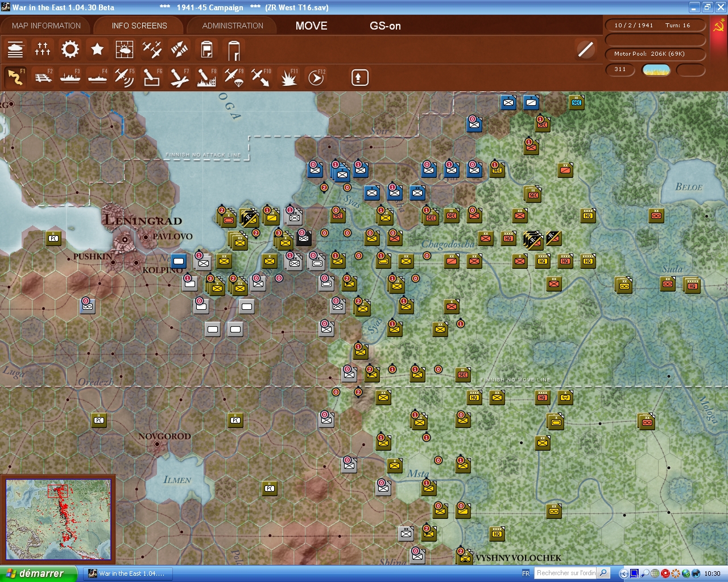Screen dimensions: 728x582
Task: Click the démarrer Start button
Action: pos(39,573)
